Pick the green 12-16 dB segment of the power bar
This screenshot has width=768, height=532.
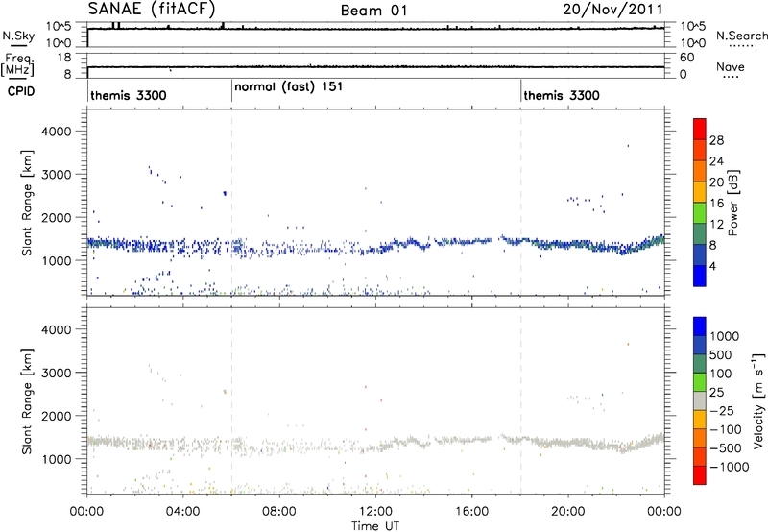pos(700,212)
